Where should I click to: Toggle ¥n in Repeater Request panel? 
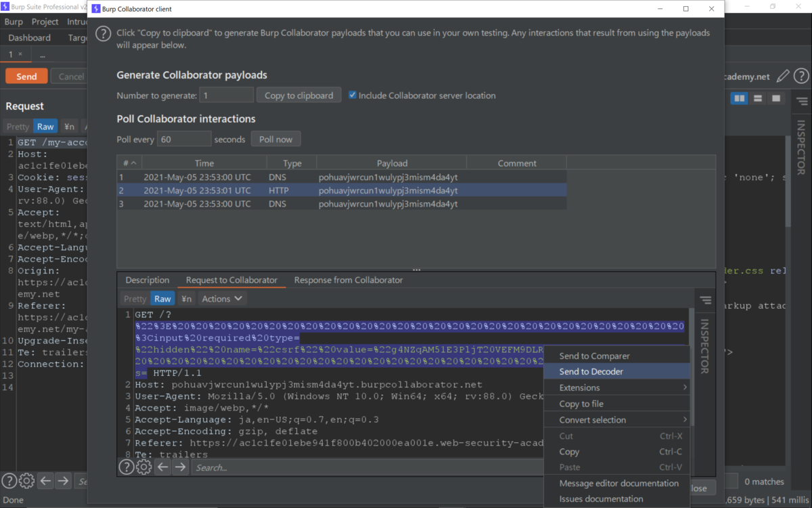69,127
